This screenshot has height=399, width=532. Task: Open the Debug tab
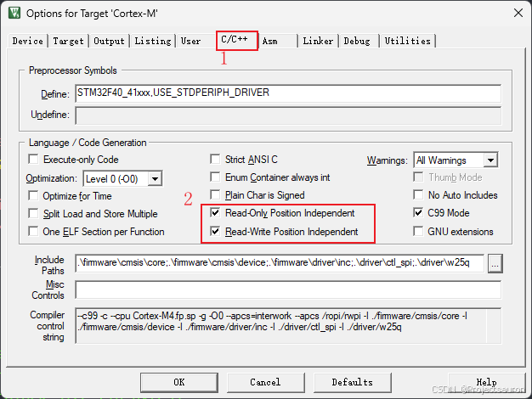point(357,41)
